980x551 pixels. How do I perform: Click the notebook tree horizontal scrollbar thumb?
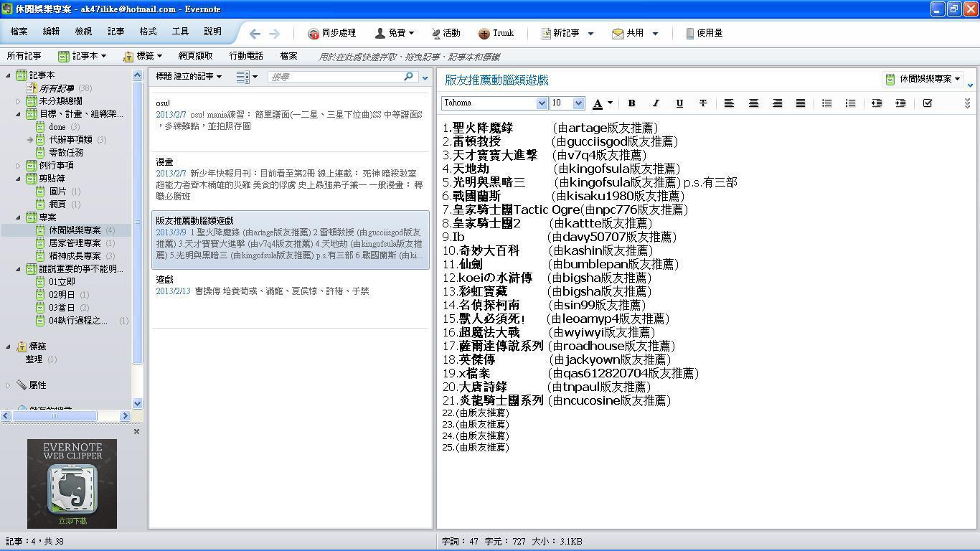click(x=56, y=415)
